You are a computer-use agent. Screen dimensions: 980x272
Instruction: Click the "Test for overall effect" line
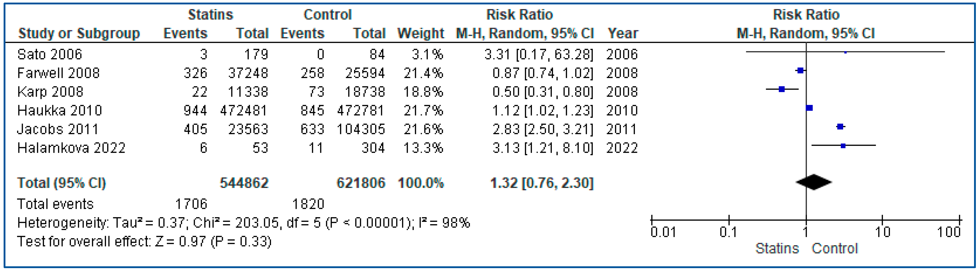(x=144, y=241)
